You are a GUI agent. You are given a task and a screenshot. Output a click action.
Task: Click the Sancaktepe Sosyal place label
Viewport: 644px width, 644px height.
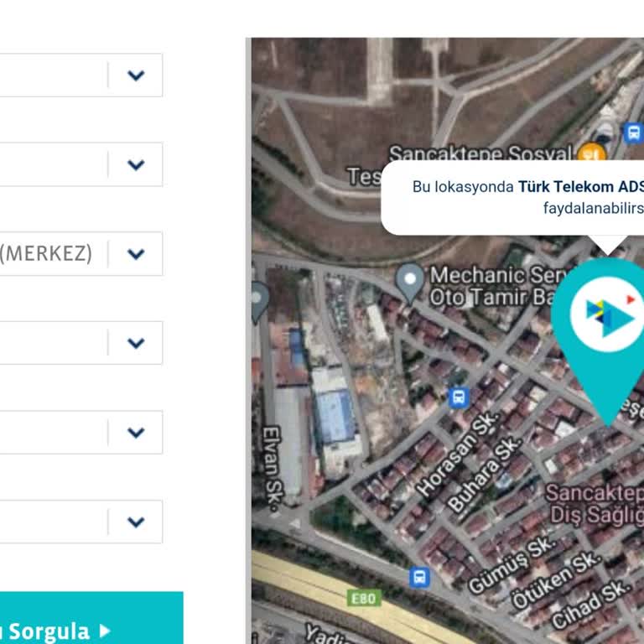pyautogui.click(x=480, y=153)
